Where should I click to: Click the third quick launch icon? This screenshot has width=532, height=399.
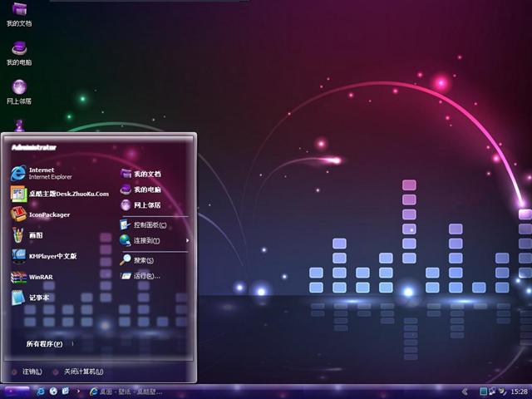click(x=66, y=392)
